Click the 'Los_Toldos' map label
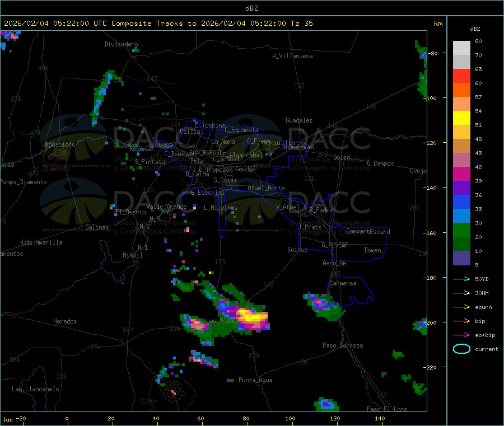The height and width of the screenshot is (426, 504). point(222,321)
